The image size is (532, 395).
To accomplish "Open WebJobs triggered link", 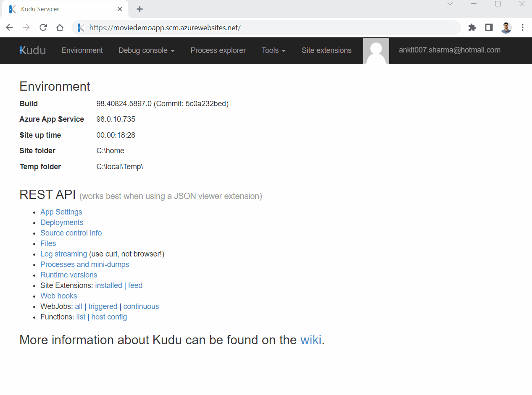I will (103, 306).
